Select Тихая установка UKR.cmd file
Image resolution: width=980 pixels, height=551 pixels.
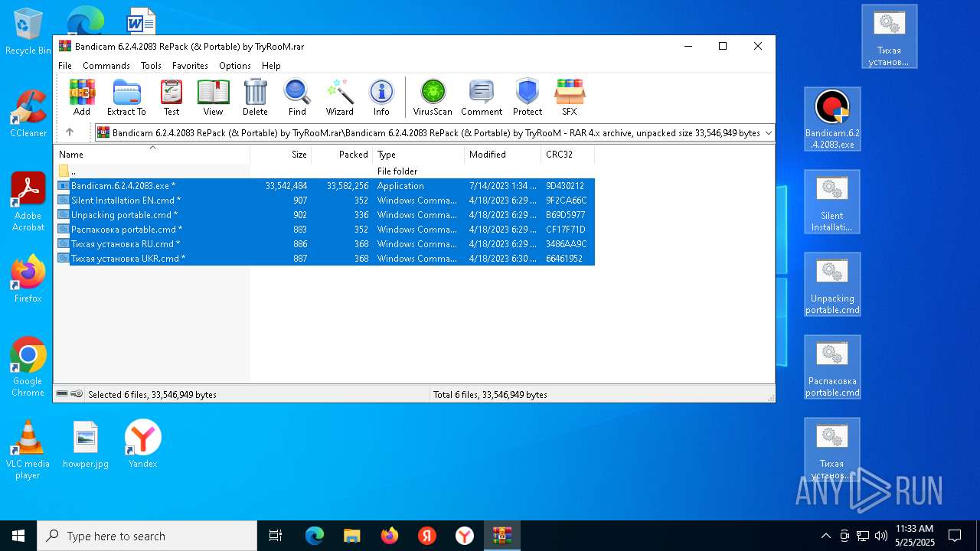tap(325, 259)
